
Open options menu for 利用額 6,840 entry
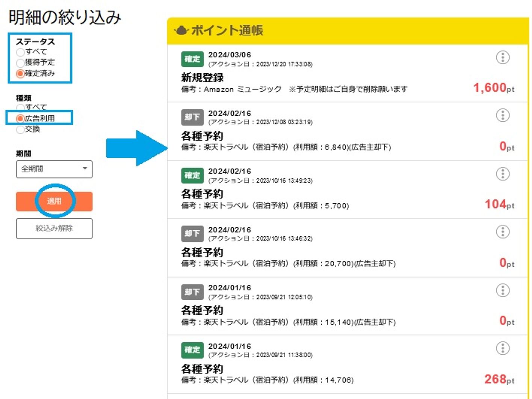pos(502,115)
